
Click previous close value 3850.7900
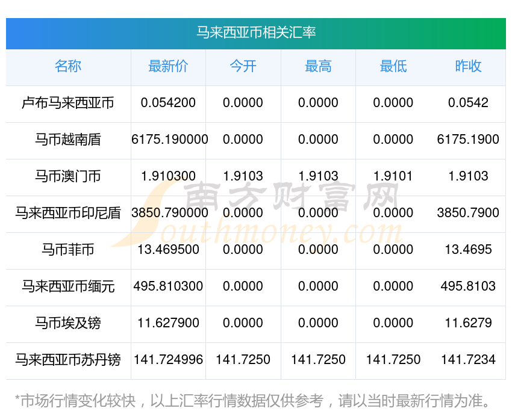click(x=468, y=213)
